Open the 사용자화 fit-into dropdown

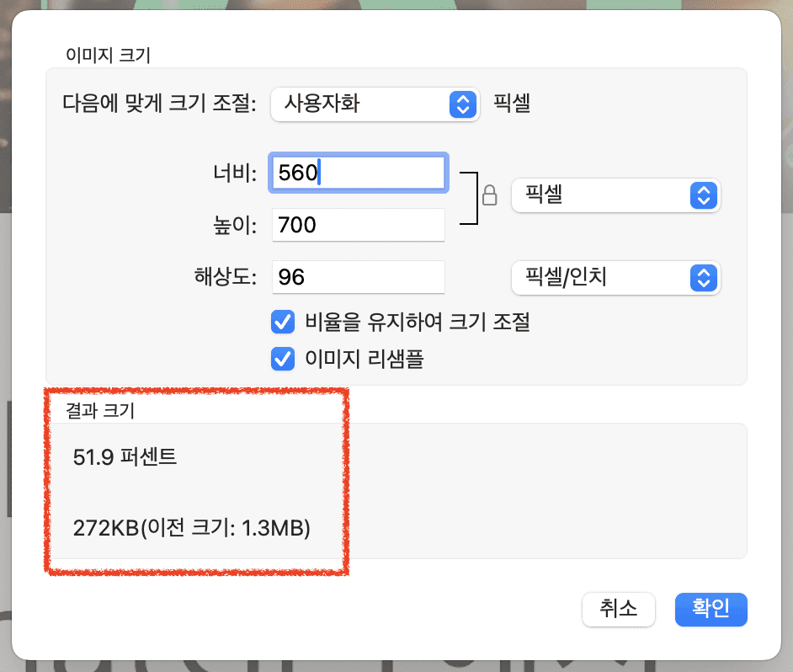375,104
